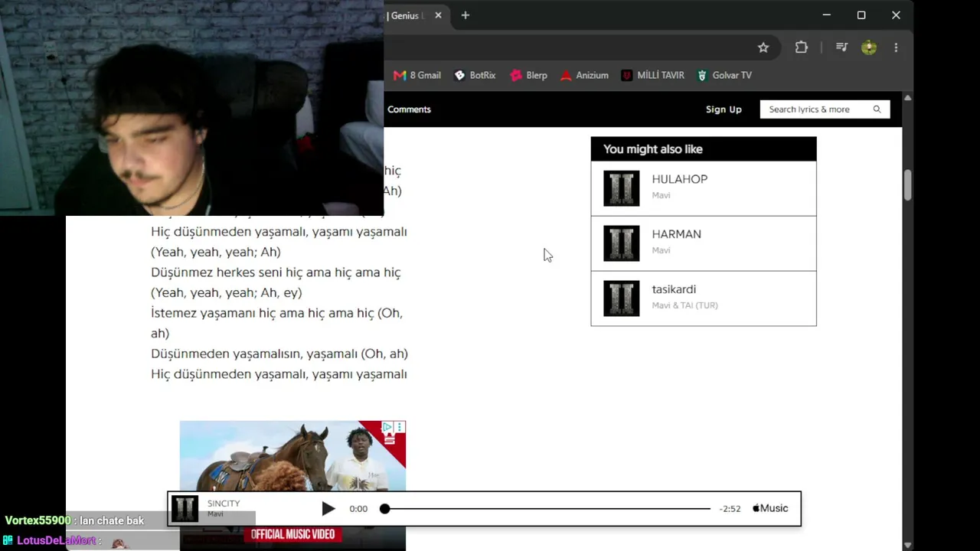Viewport: 980px width, 551px height.
Task: Open the Blerp bookmark
Action: click(528, 75)
